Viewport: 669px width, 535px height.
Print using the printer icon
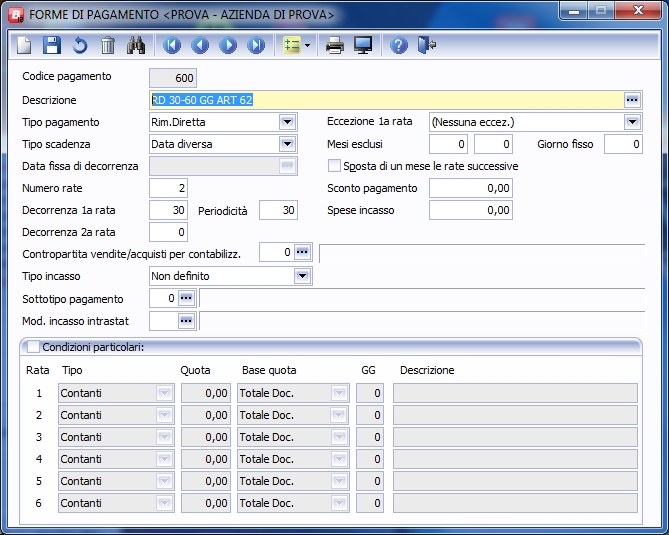(x=335, y=46)
